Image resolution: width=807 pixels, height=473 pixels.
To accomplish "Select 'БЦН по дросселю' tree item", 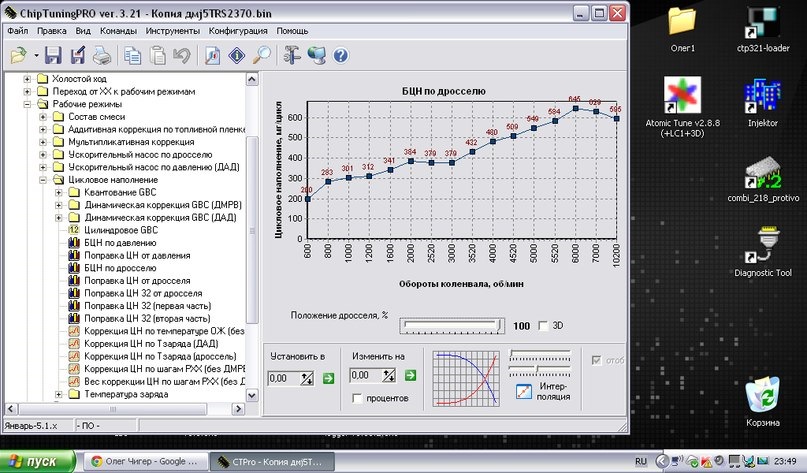I will coord(120,268).
